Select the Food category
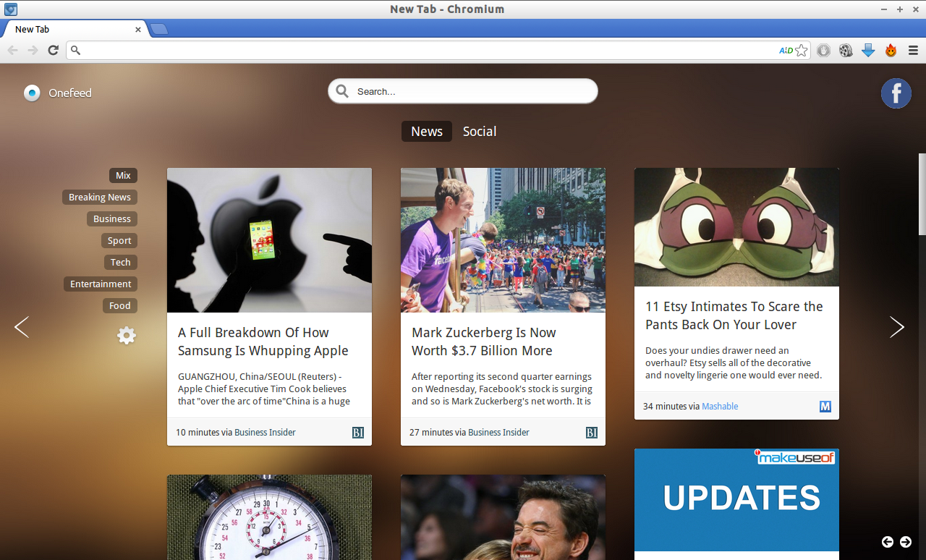Image resolution: width=926 pixels, height=560 pixels. [120, 306]
